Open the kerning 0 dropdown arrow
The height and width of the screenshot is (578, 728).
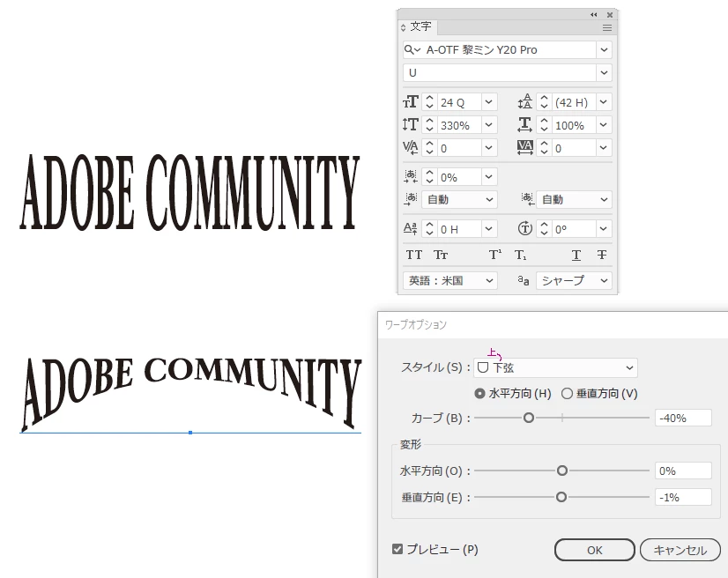click(x=489, y=148)
